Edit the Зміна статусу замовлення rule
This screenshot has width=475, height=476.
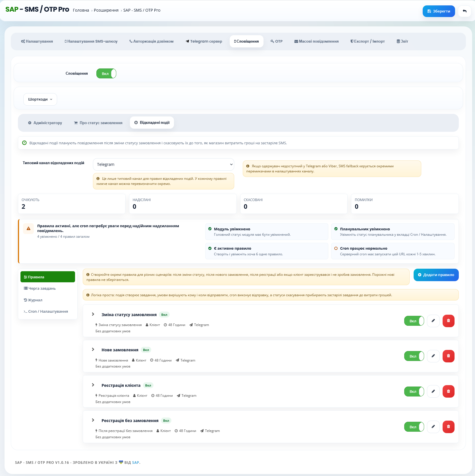(x=433, y=321)
